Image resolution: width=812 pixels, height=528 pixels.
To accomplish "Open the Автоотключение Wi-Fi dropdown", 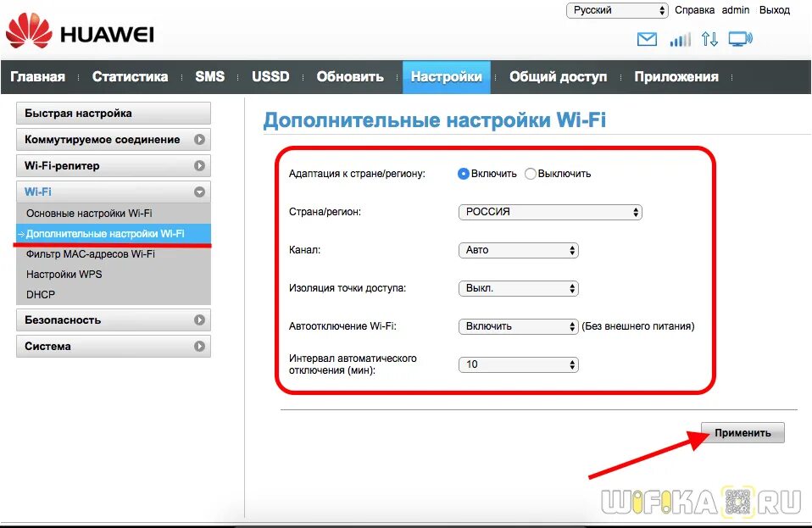I will (x=518, y=326).
